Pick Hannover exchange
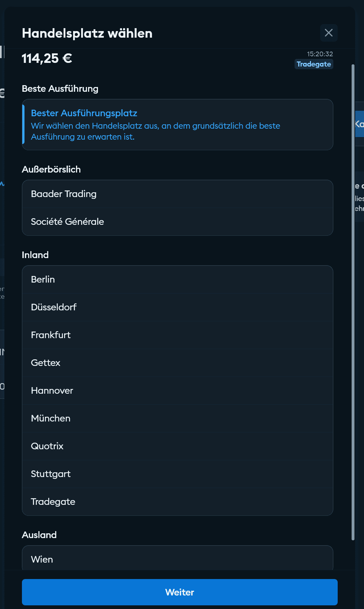This screenshot has width=364, height=609. tap(177, 390)
